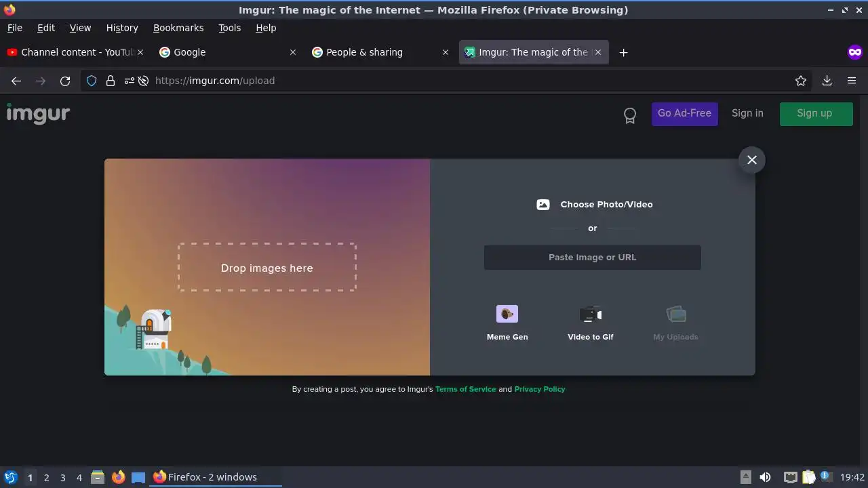Open the file manager taskbar icon

[98, 477]
